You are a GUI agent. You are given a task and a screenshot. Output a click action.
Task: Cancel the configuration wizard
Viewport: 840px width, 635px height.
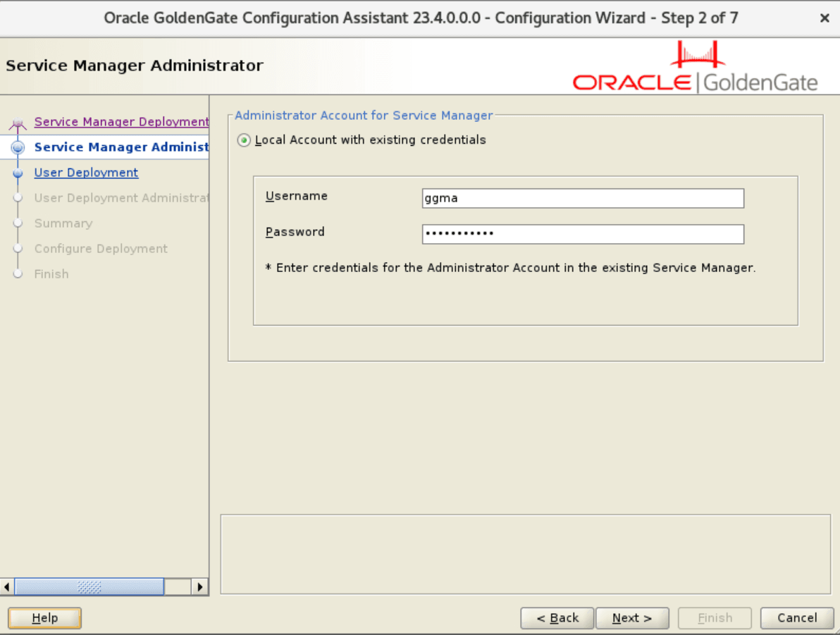[797, 618]
